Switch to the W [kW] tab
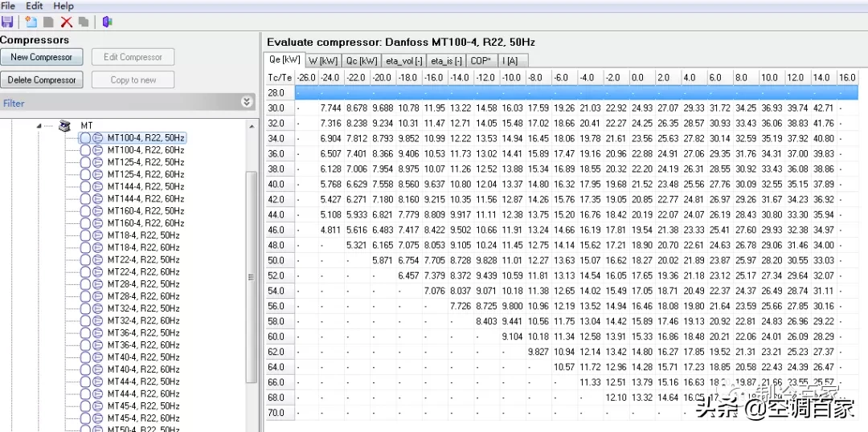868x432 pixels. tap(323, 61)
